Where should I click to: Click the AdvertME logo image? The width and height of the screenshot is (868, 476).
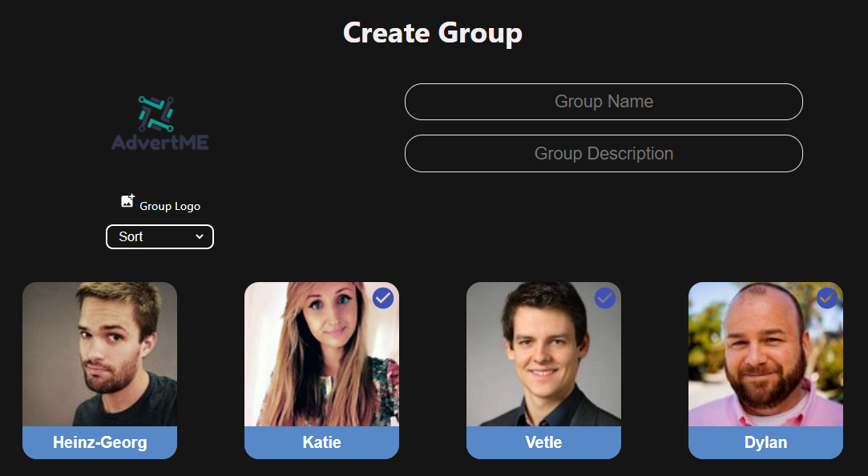tap(160, 123)
